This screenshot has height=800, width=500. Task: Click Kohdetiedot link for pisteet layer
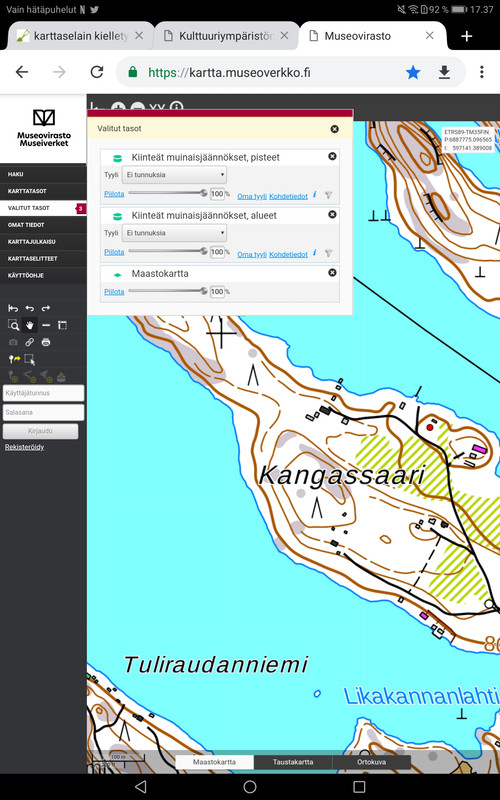click(288, 196)
